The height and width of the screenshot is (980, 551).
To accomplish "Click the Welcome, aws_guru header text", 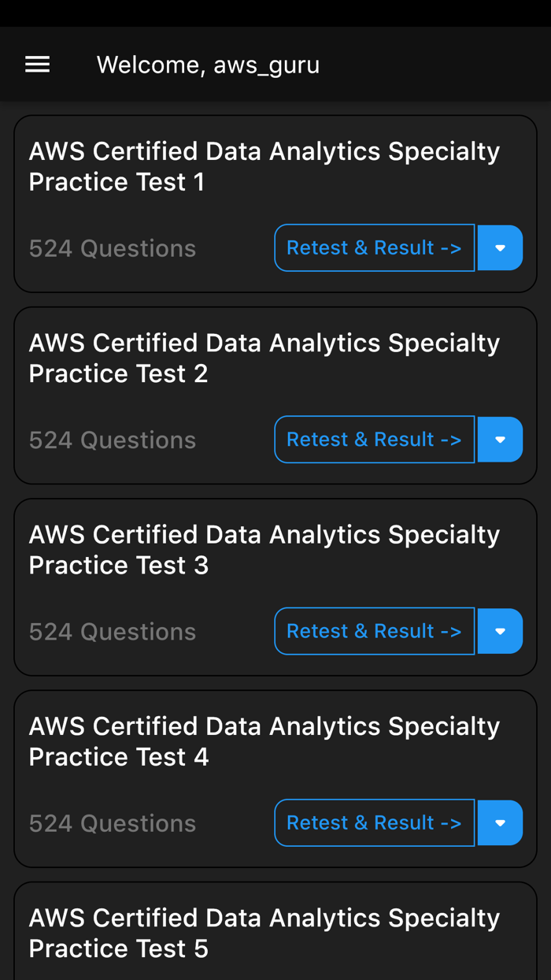I will click(x=208, y=64).
